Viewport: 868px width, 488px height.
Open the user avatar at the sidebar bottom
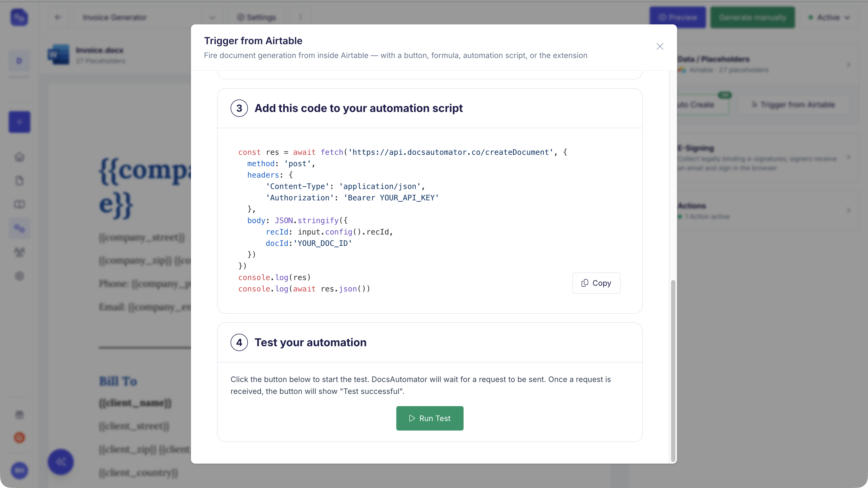(19, 470)
